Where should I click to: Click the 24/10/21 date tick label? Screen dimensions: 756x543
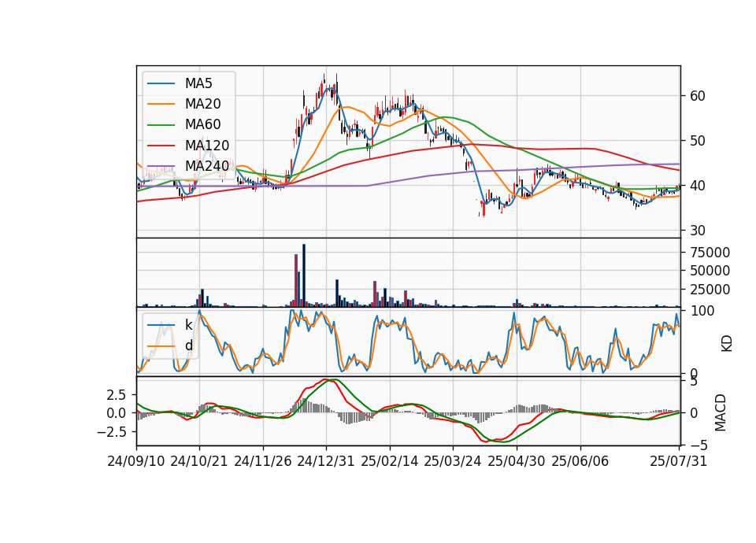tap(199, 461)
